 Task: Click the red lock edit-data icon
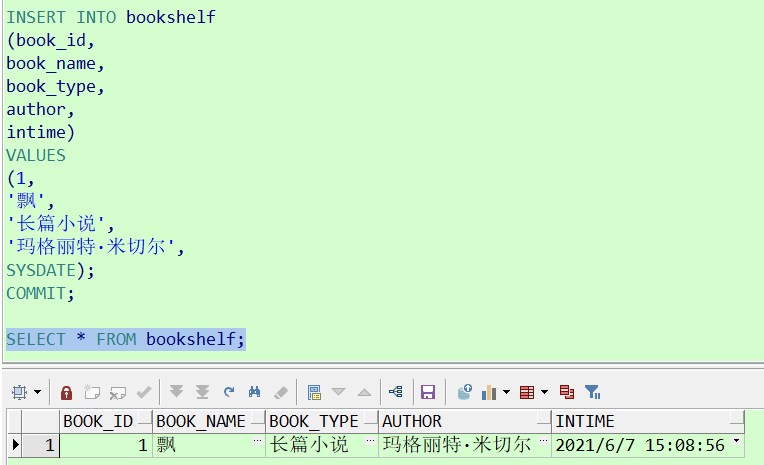(x=66, y=392)
